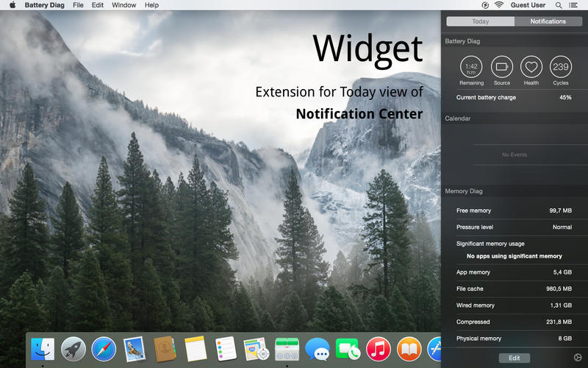Switch to the Today tab
588x368 pixels.
(480, 21)
